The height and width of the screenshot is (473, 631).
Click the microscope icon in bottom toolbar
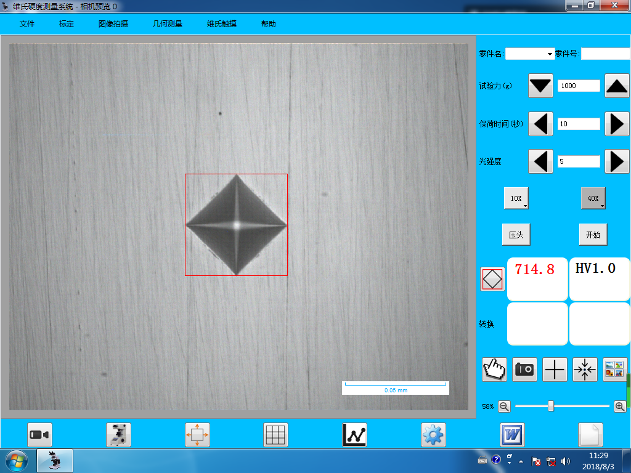(118, 434)
